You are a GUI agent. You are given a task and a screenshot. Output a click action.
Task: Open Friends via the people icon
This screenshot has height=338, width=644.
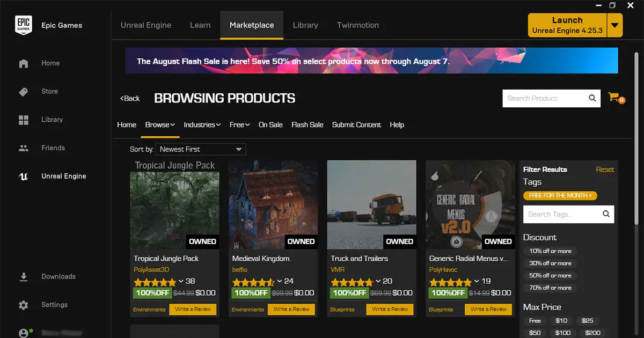[x=24, y=148]
